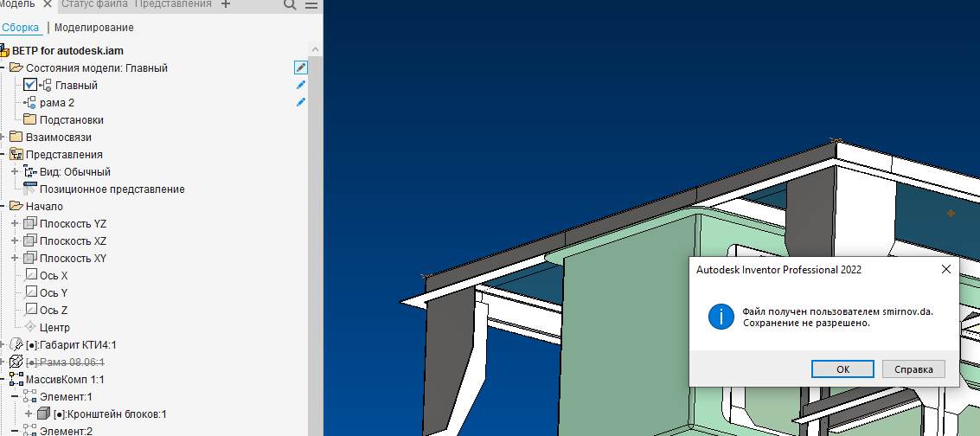Click the Плоскость YZ plane icon

(30, 223)
